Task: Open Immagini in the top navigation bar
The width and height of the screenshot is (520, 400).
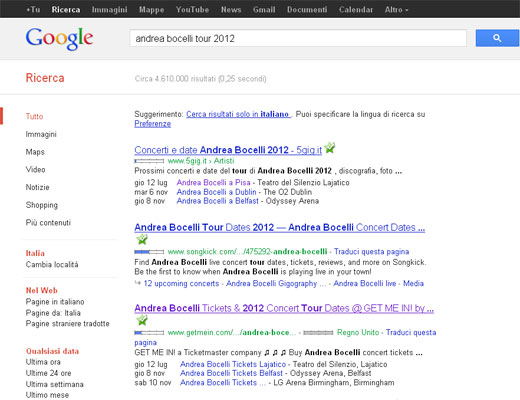Action: (x=109, y=10)
